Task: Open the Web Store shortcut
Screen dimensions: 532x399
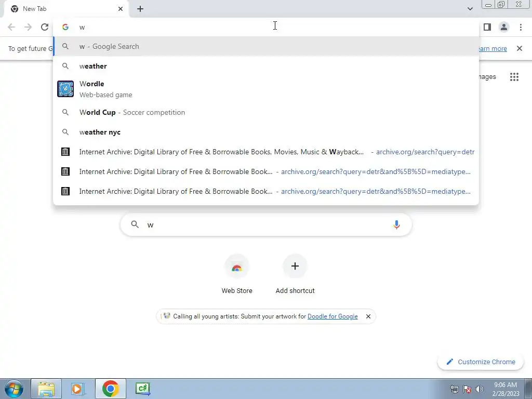Action: (x=237, y=274)
